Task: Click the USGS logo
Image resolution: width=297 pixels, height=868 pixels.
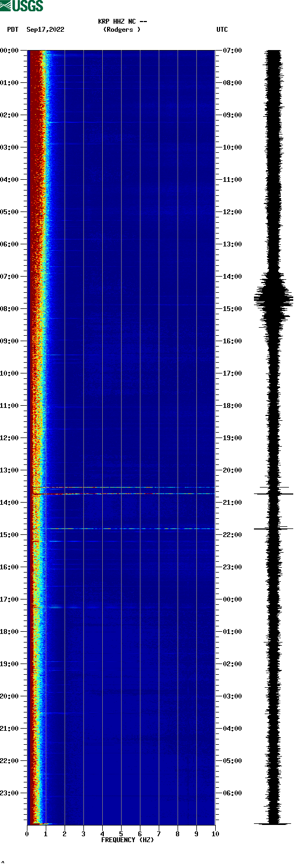Action: click(x=22, y=6)
